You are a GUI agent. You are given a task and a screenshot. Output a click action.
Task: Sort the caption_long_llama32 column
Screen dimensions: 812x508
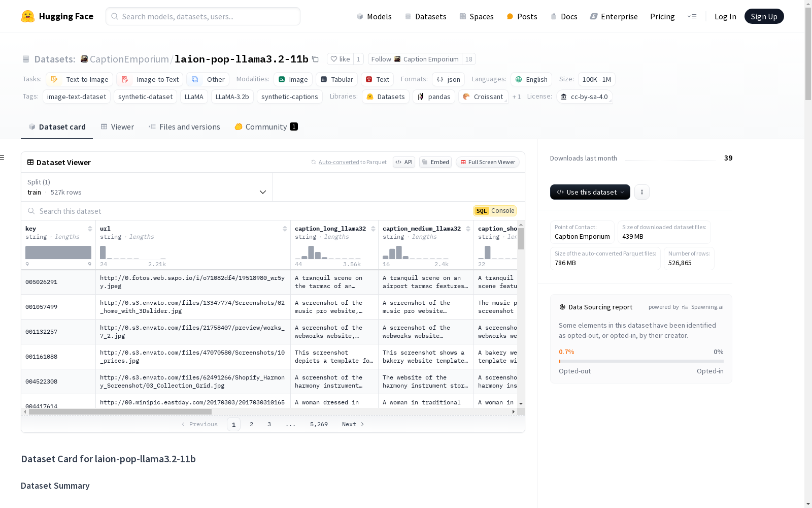[373, 229]
